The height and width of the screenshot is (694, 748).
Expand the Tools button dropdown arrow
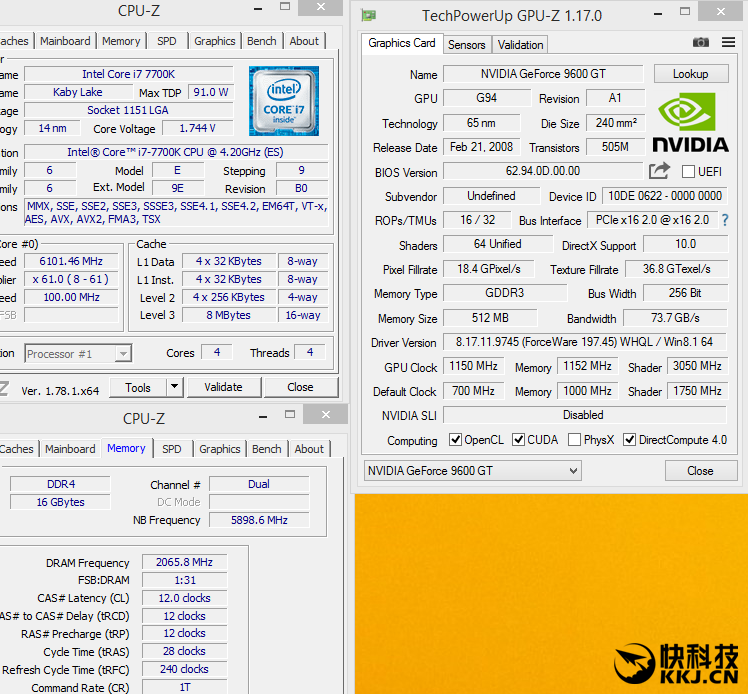[x=174, y=387]
